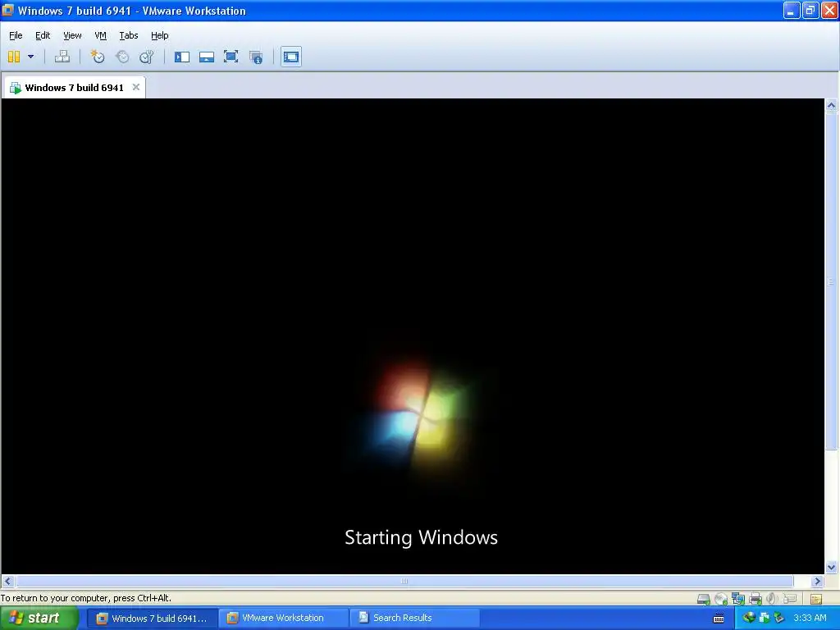Click the Unity mode icon with info badge
This screenshot has height=630, width=840.
point(256,57)
